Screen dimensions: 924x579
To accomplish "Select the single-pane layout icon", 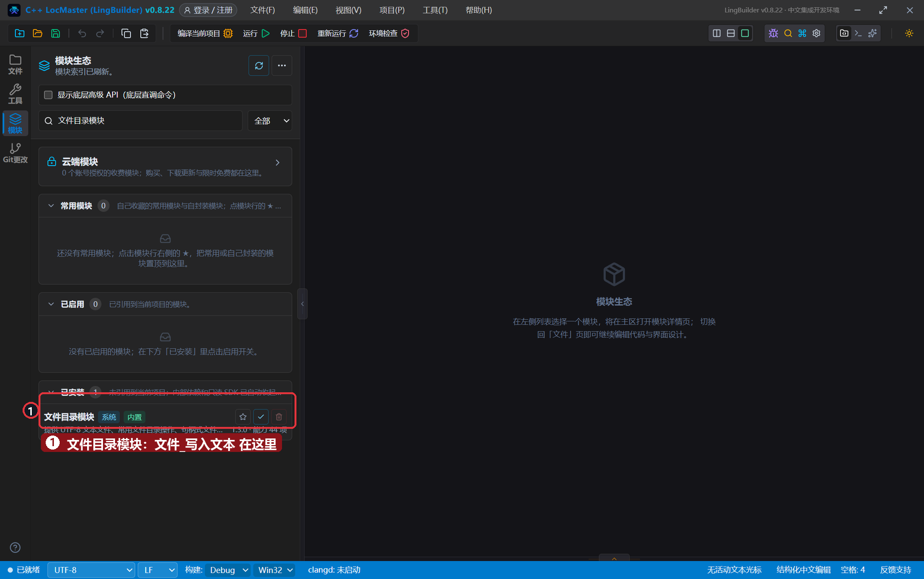I will (745, 33).
